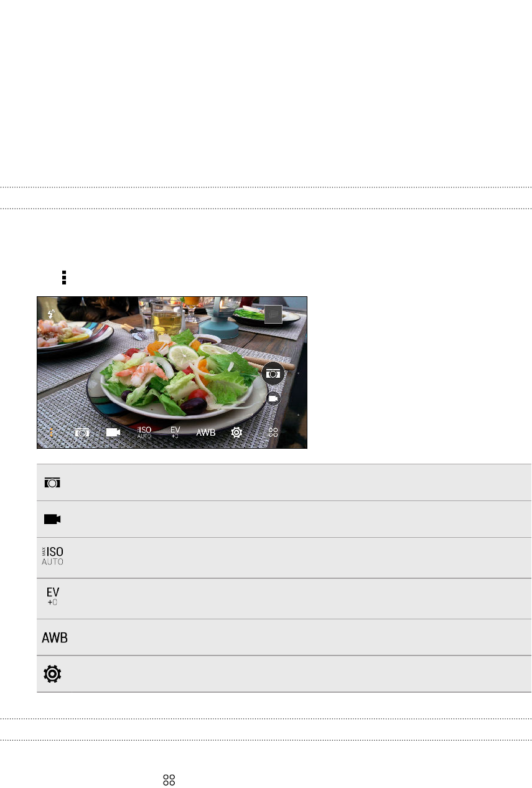Tap the round shutter button to capture photo
532x788 pixels.
[273, 373]
